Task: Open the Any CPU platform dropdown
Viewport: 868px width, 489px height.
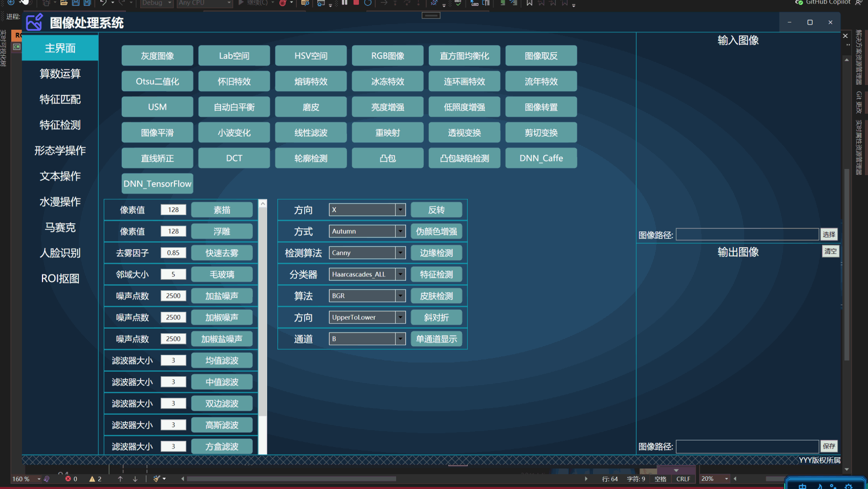Action: [x=205, y=4]
